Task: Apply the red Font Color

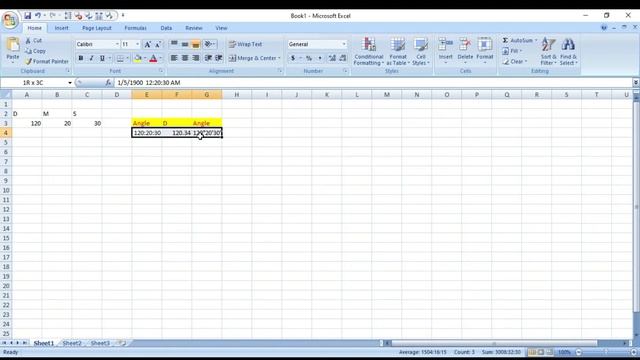Action: click(x=153, y=58)
